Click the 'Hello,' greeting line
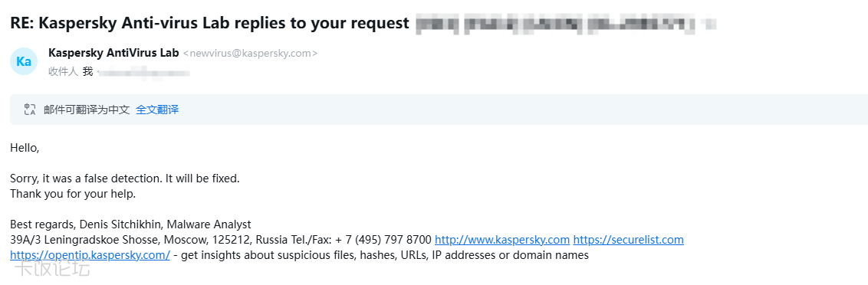The height and width of the screenshot is (285, 868). [x=25, y=149]
